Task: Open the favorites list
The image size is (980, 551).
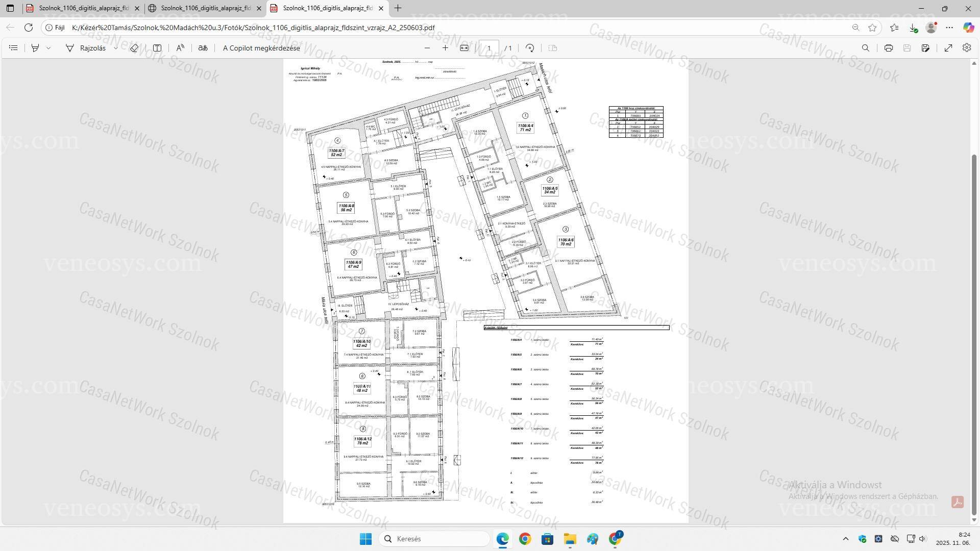Action: coord(894,28)
